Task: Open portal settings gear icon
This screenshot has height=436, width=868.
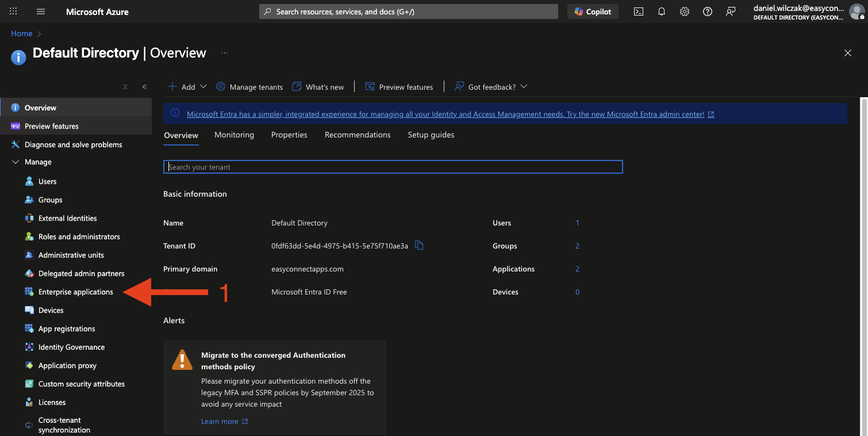Action: [685, 12]
